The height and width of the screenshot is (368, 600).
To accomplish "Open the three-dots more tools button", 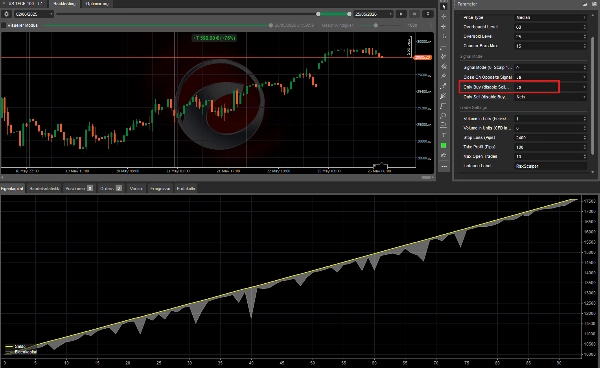I will point(443,166).
